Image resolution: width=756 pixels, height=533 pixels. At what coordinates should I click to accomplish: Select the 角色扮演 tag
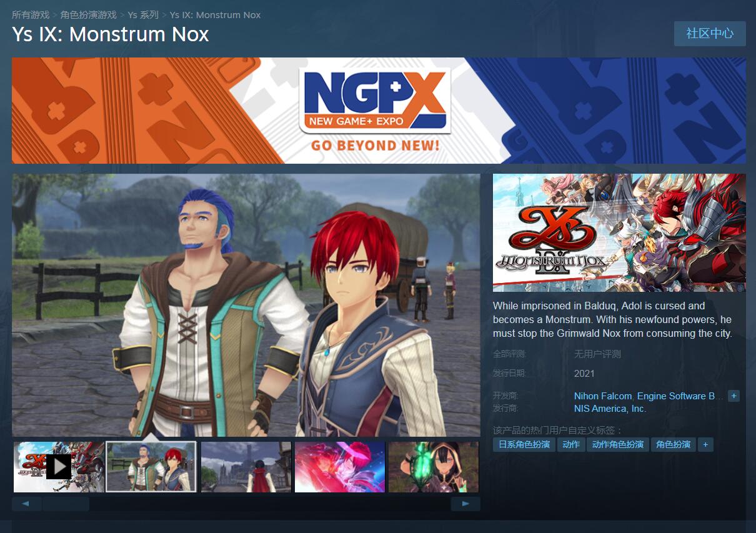[674, 445]
